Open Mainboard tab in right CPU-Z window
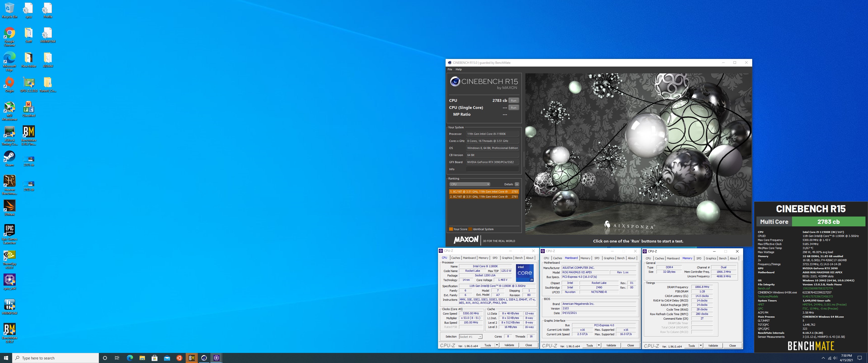 (x=673, y=259)
